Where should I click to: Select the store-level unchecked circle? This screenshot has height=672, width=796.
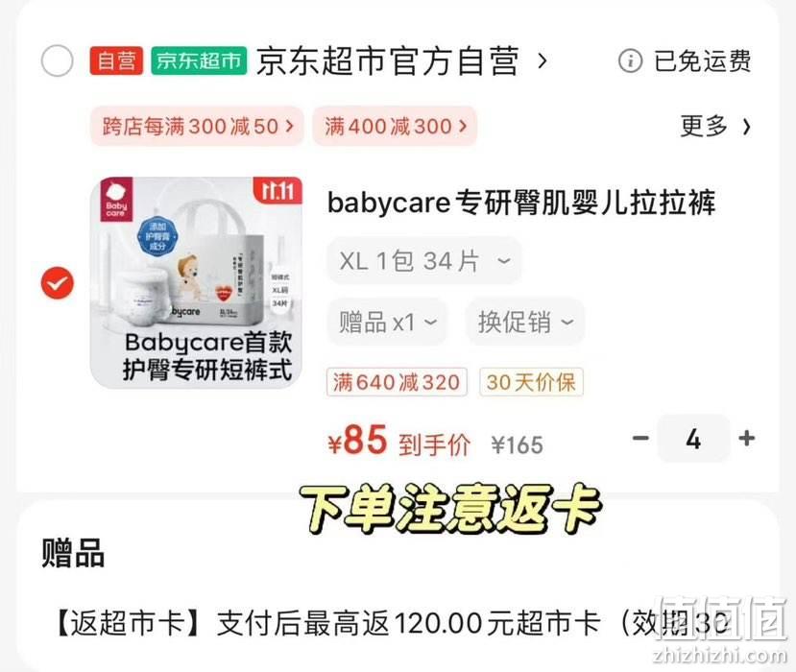tap(57, 60)
